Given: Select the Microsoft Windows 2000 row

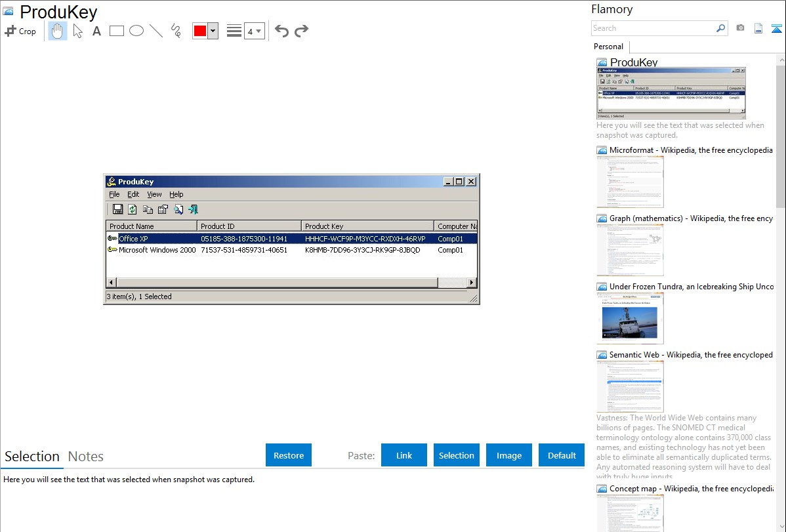Looking at the screenshot, I should point(291,250).
